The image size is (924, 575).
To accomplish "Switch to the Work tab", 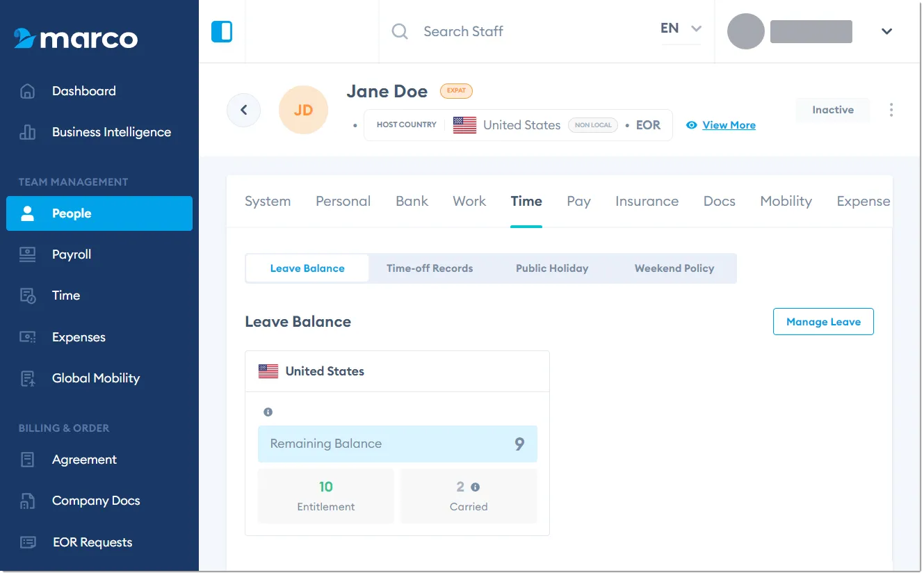I will pyautogui.click(x=469, y=202).
